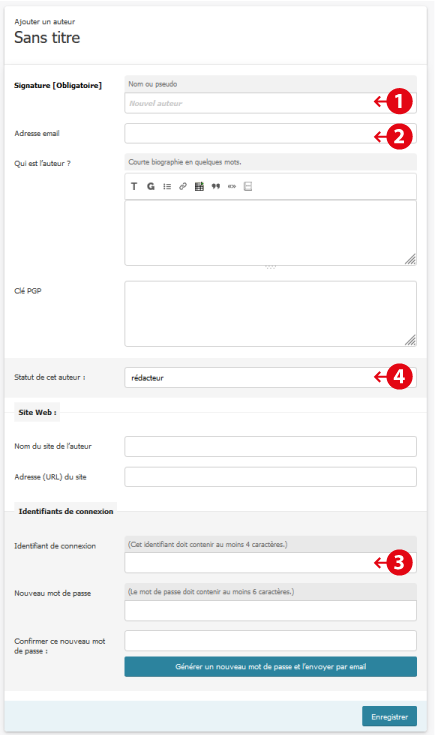This screenshot has width=435, height=735.
Task: Click the Enregistrer button
Action: click(389, 717)
